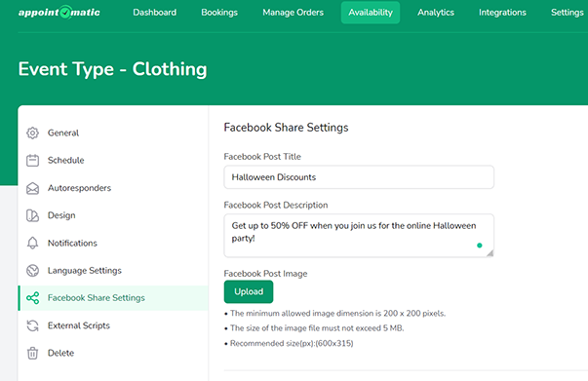
Task: Open Manage Orders in the top navigation
Action: (293, 13)
